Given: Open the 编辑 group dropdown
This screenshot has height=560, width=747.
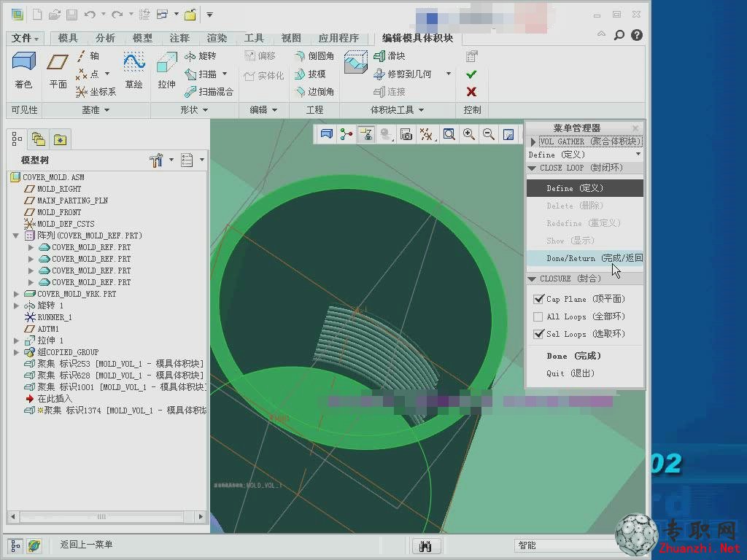Looking at the screenshot, I should (263, 110).
